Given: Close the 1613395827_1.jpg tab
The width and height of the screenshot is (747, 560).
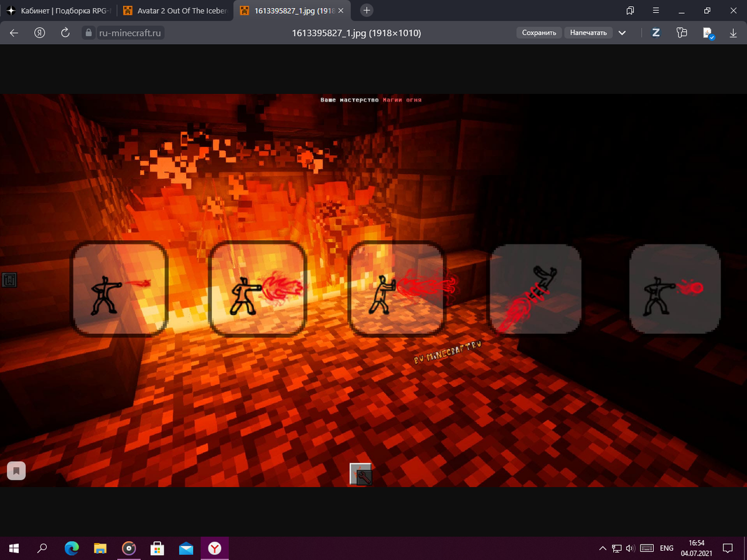Looking at the screenshot, I should (341, 11).
